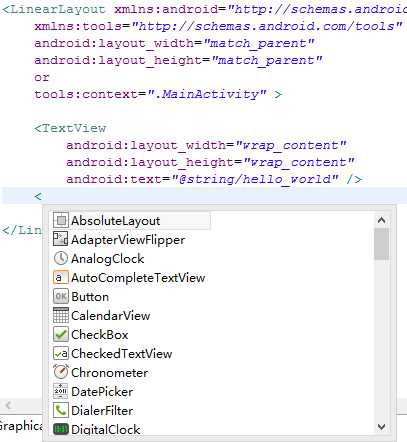This screenshot has height=442, width=407.
Task: Click the android:text "@string/hello_world" attribute line
Action: coord(214,179)
